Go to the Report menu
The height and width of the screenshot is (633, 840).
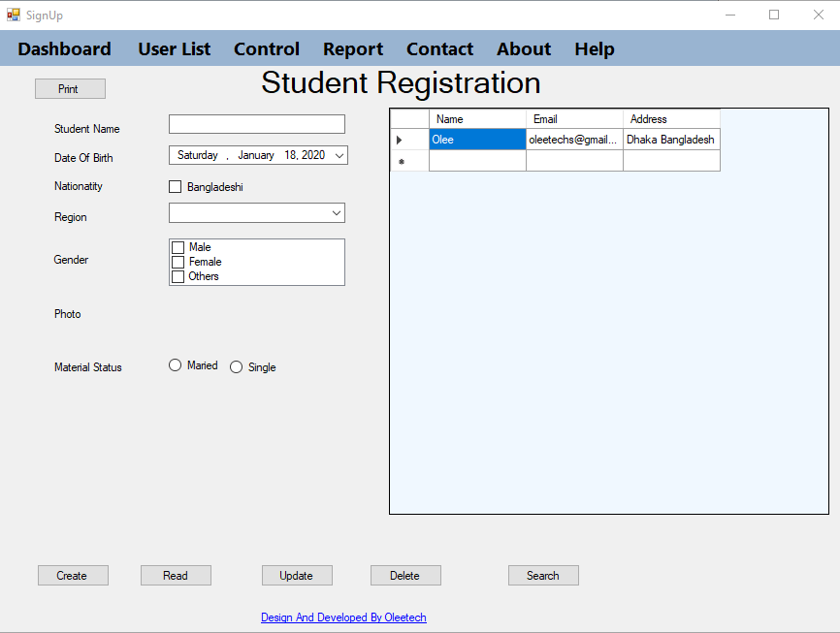pyautogui.click(x=352, y=48)
